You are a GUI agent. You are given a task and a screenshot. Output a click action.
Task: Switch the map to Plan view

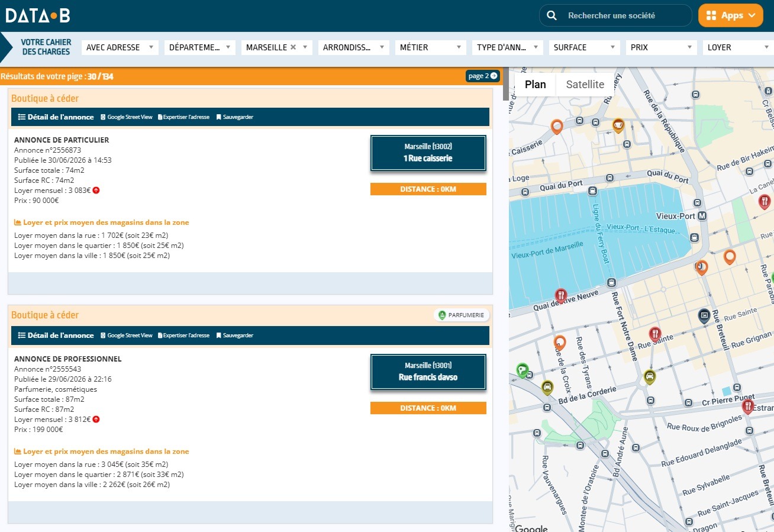[x=535, y=85]
